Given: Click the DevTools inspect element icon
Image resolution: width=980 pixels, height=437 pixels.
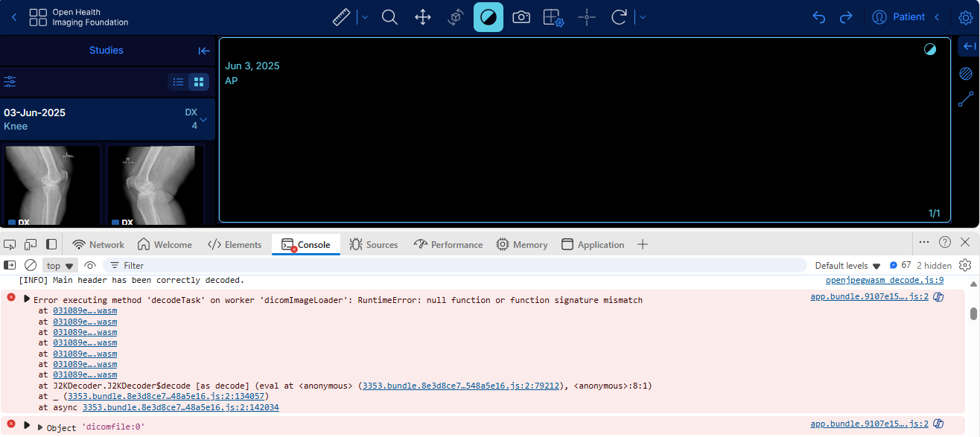Looking at the screenshot, I should (x=10, y=244).
